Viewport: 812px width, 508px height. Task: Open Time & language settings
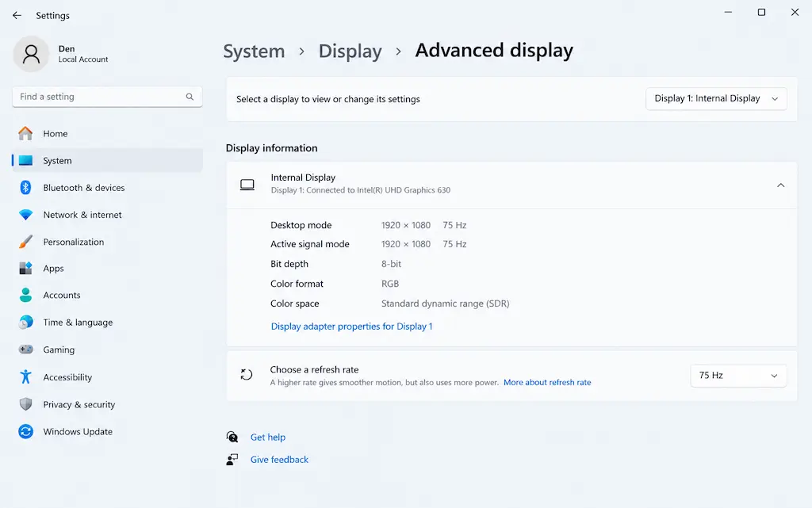click(107, 323)
